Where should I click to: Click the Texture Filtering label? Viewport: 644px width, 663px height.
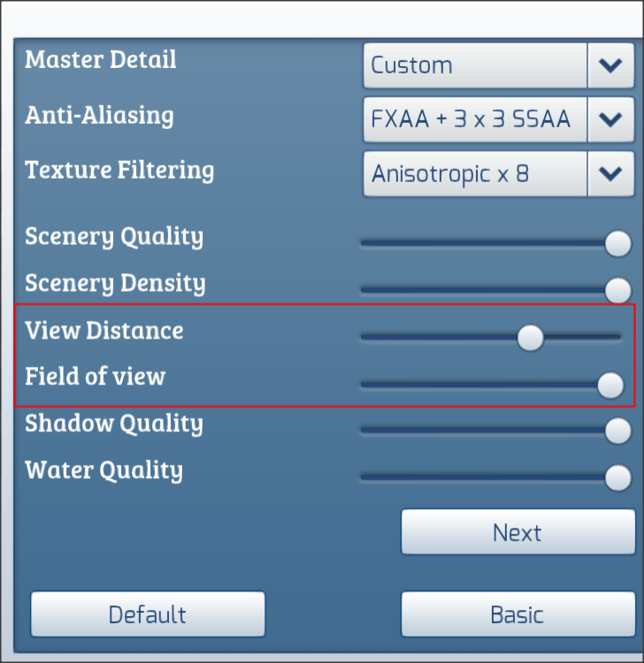point(119,169)
